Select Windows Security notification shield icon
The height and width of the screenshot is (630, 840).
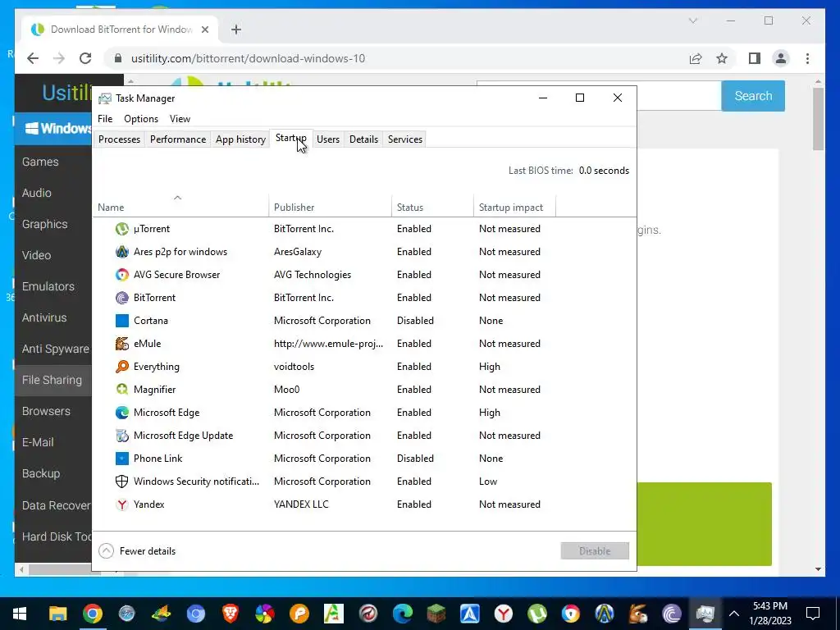pyautogui.click(x=122, y=482)
